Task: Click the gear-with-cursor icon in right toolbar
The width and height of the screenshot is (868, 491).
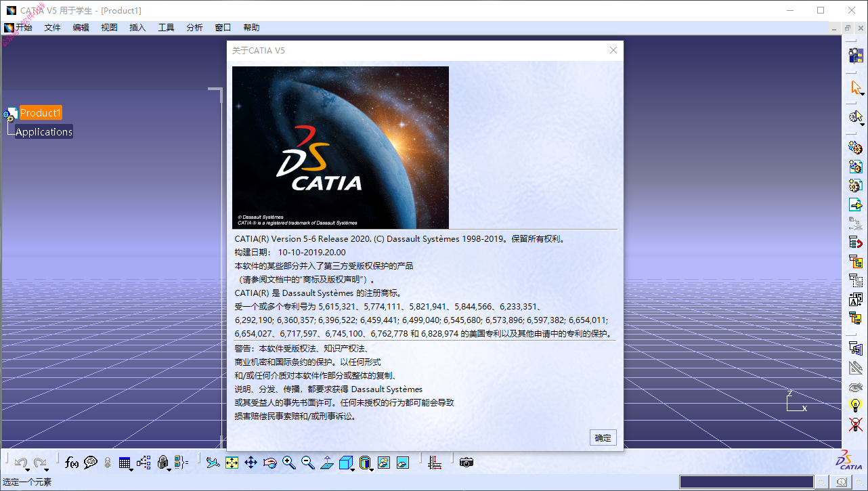Action: point(855,116)
